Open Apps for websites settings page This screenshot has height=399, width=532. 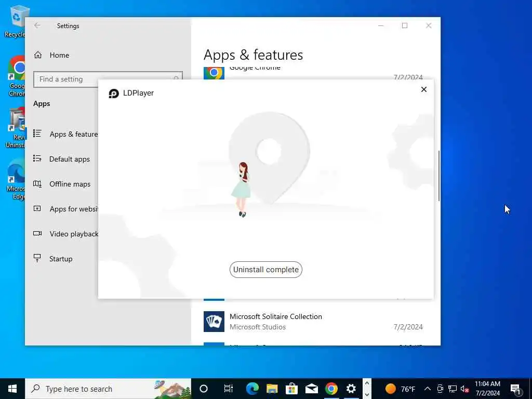[65, 209]
